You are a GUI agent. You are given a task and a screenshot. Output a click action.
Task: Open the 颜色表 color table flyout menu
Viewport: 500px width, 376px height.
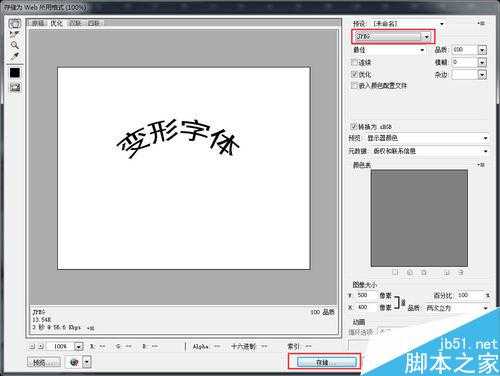point(481,165)
